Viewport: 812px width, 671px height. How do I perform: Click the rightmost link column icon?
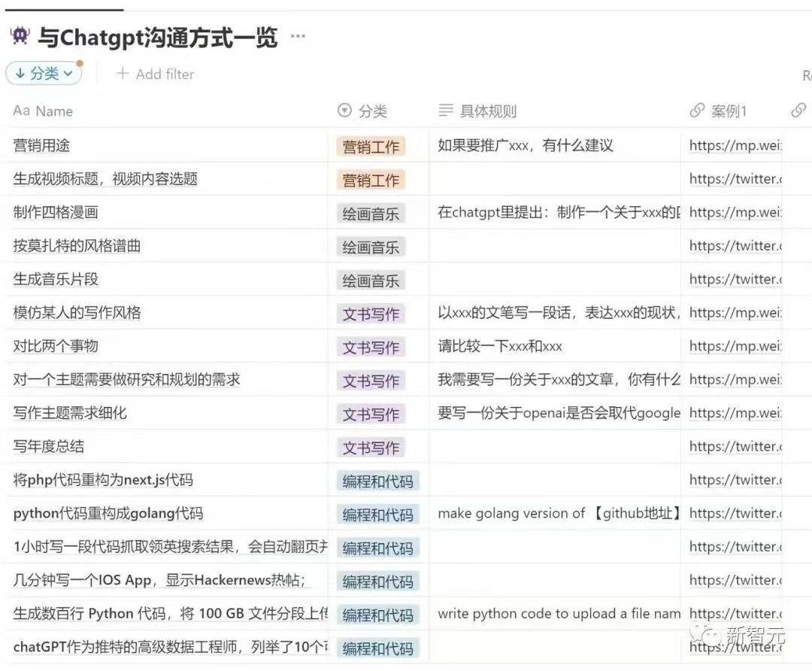point(798,111)
